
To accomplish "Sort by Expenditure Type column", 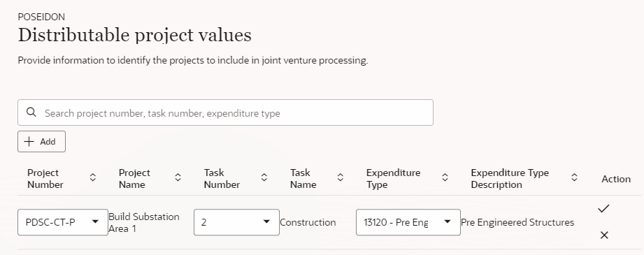I will click(x=445, y=177).
